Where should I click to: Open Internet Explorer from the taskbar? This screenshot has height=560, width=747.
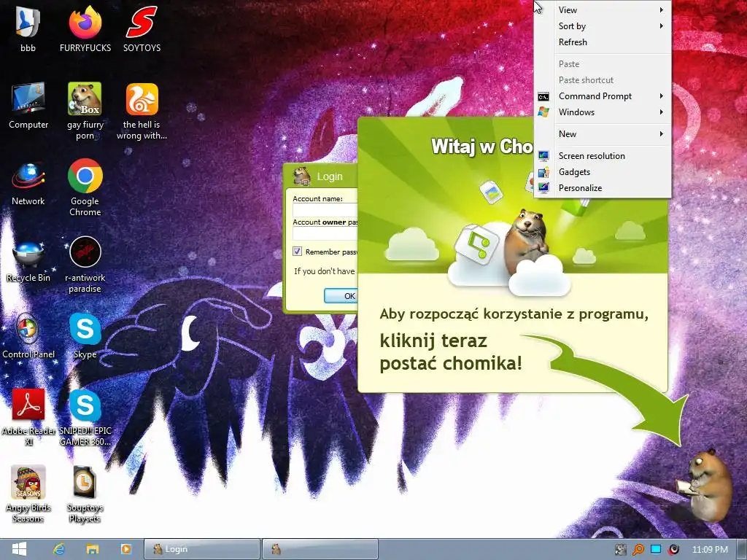pyautogui.click(x=59, y=549)
